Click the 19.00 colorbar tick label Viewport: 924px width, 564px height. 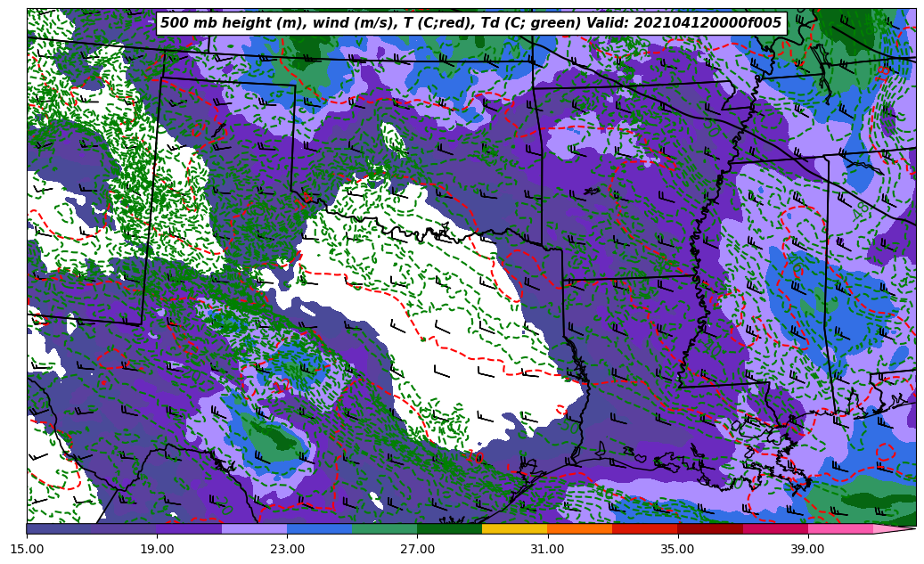[157, 549]
